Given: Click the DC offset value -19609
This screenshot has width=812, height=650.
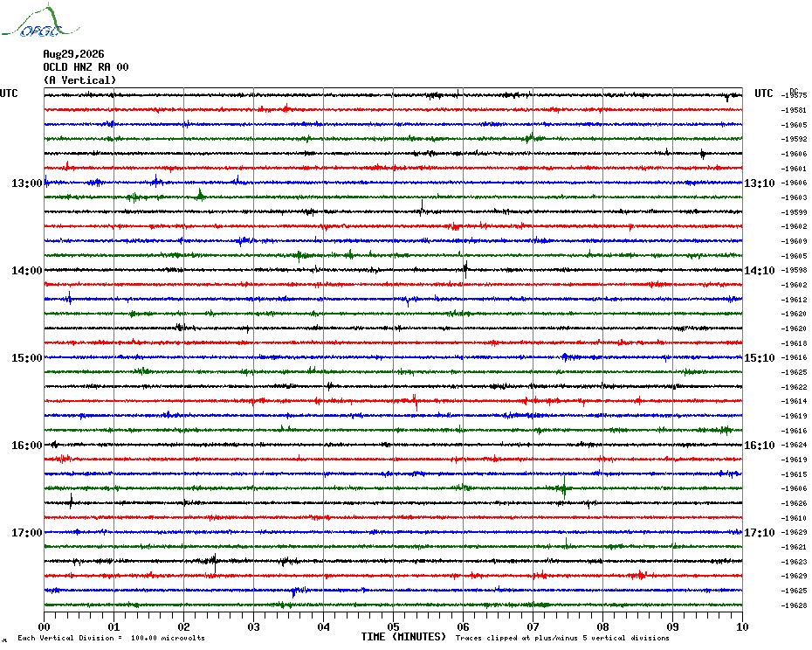Looking at the screenshot, I should 794,241.
